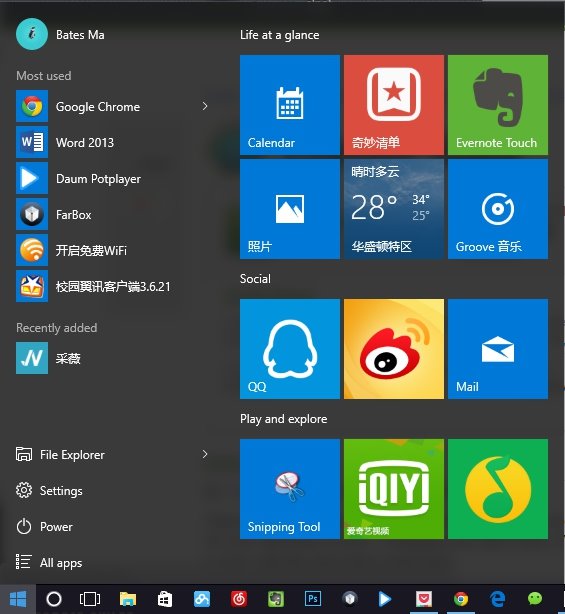Open the QQ penguin tile
The height and width of the screenshot is (614, 565).
tap(290, 349)
